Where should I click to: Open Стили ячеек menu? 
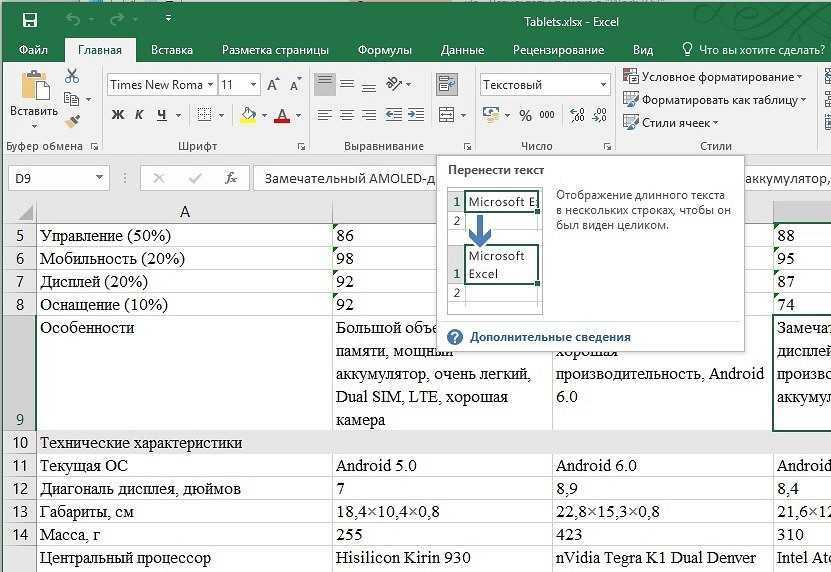pyautogui.click(x=670, y=122)
